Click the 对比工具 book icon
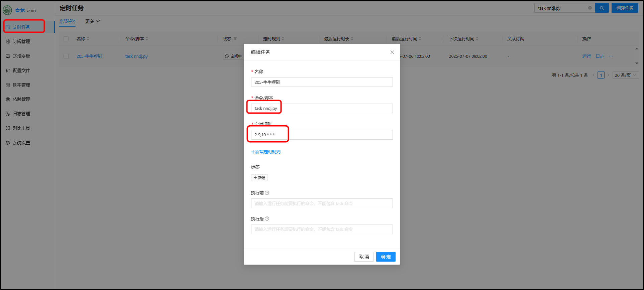The image size is (644, 290). click(8, 128)
